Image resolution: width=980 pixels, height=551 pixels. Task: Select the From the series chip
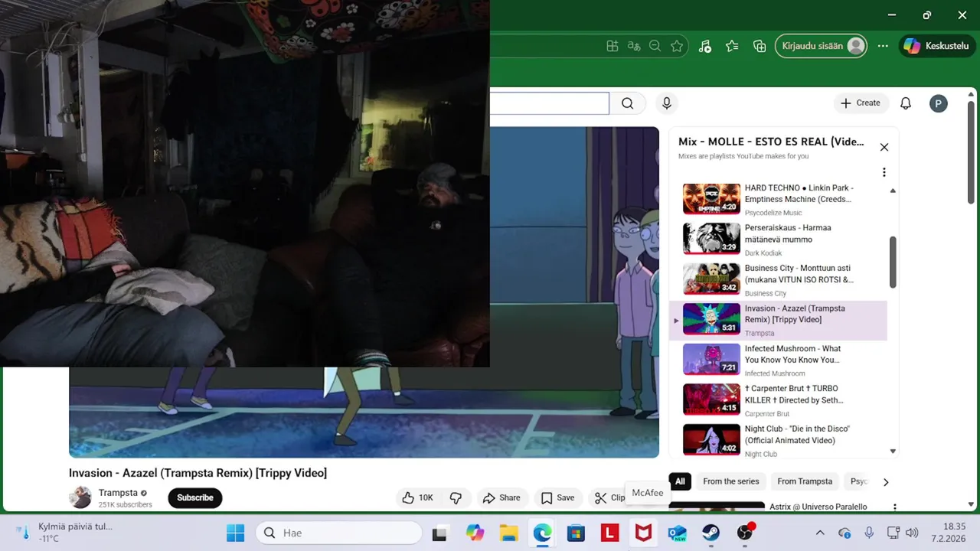(731, 481)
